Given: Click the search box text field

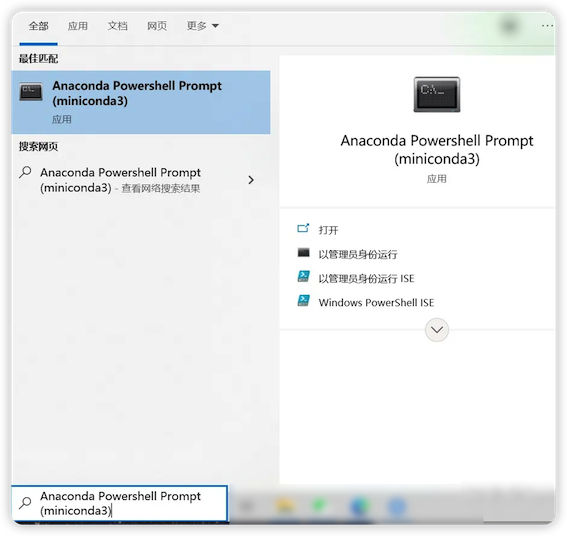Looking at the screenshot, I should (x=120, y=503).
